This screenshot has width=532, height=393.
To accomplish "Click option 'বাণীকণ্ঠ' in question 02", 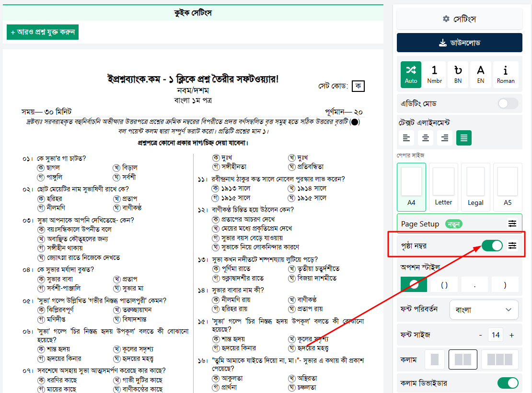I will [x=132, y=208].
